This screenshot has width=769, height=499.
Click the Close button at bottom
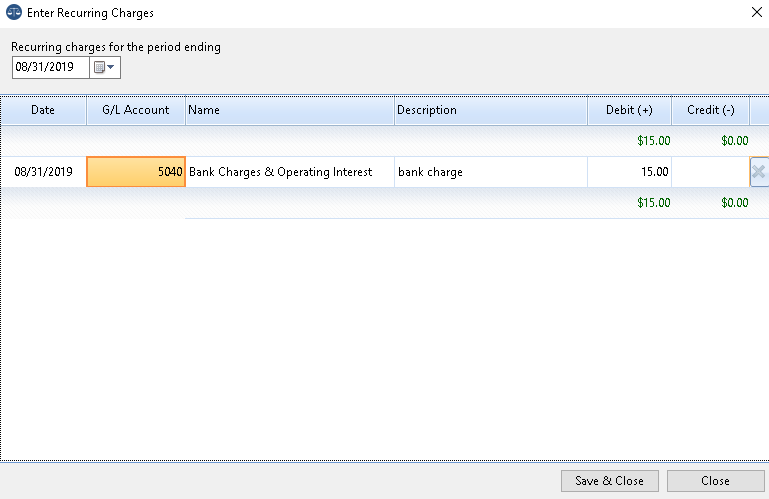[x=716, y=481]
